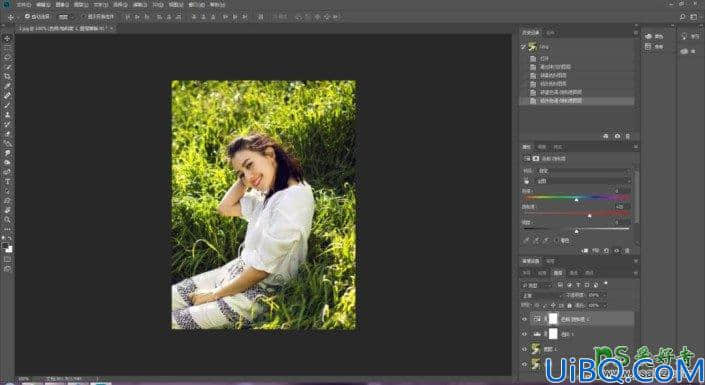
Task: Select the Zoom tool
Action: point(7,219)
